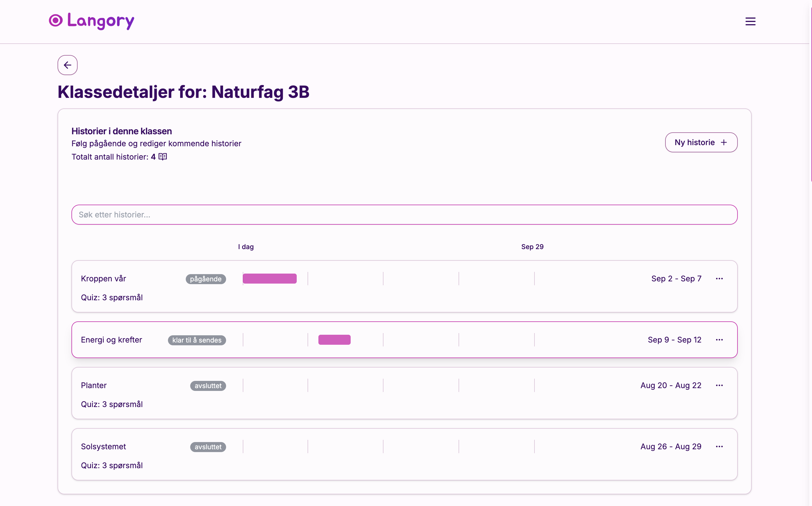Click the Sep 29 timeline label
This screenshot has height=506, width=812.
(x=532, y=247)
